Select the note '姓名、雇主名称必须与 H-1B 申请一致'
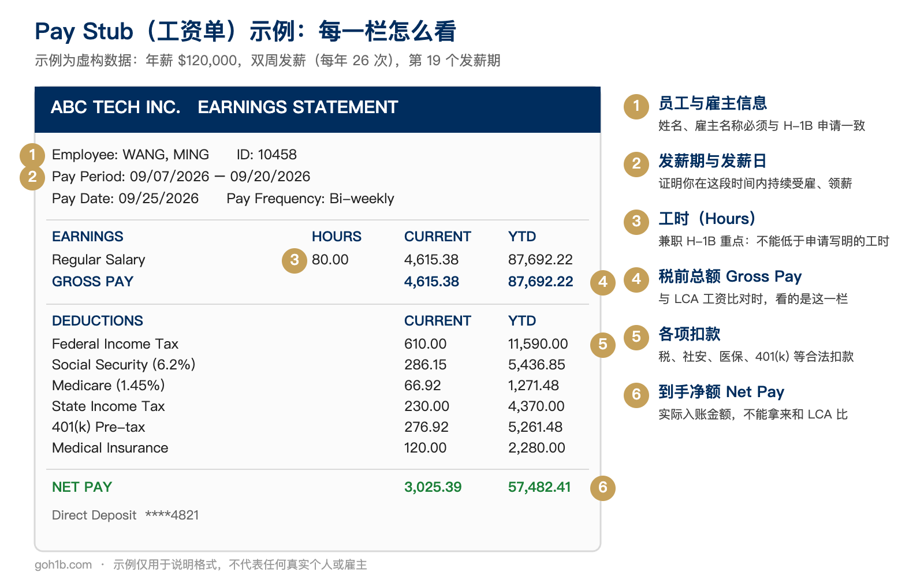 point(762,126)
